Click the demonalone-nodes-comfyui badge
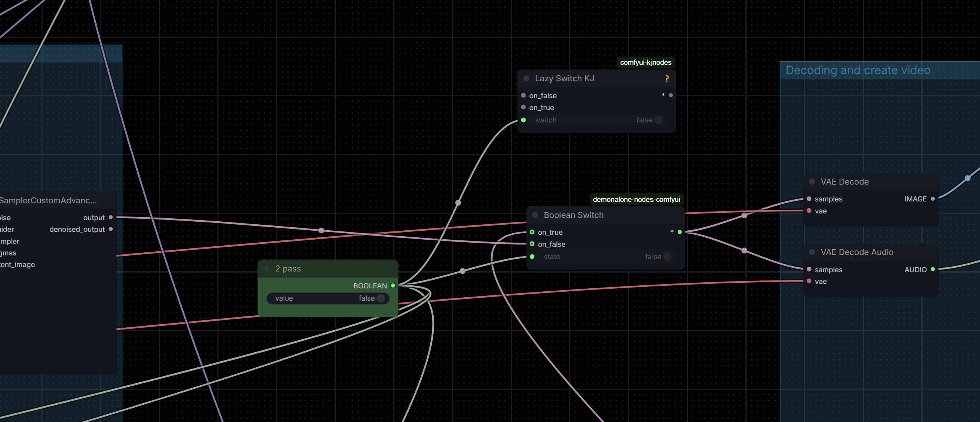The width and height of the screenshot is (980, 422). click(636, 199)
